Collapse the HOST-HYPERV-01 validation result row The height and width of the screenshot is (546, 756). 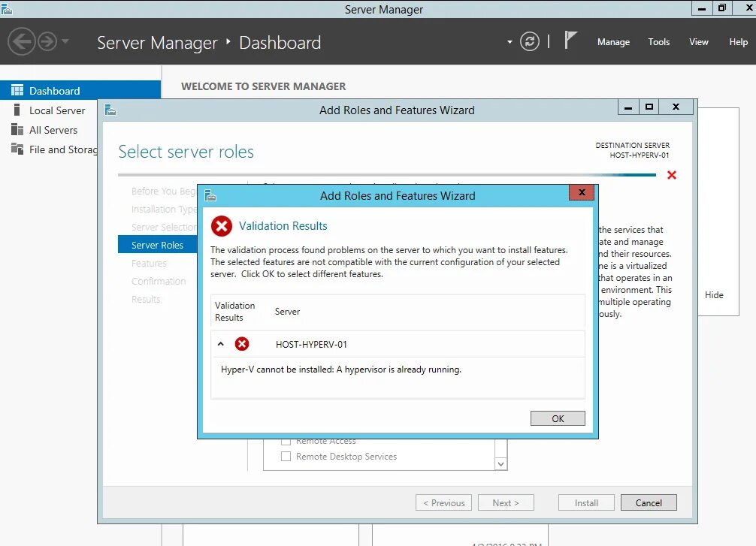click(x=221, y=344)
